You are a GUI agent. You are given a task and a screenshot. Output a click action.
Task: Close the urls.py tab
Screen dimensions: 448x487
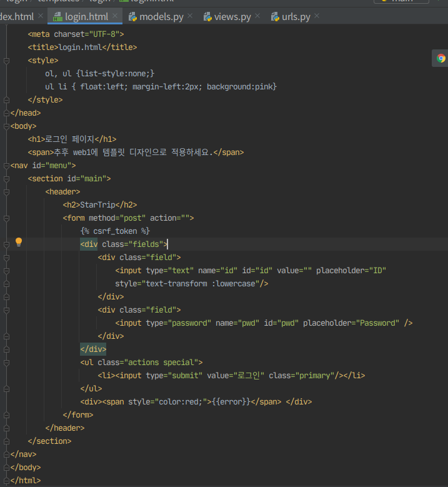(317, 16)
